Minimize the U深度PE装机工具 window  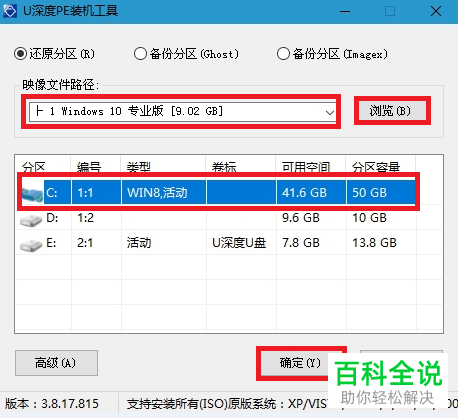[x=345, y=11]
